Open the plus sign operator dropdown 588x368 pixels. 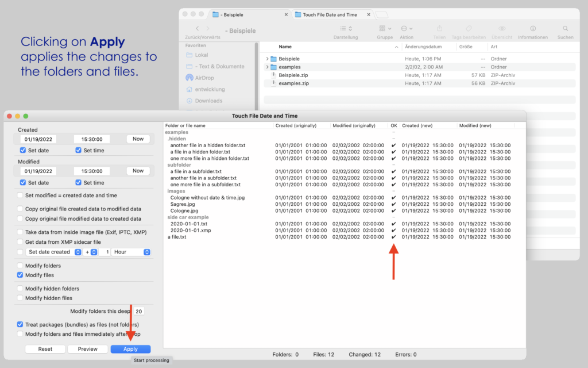[x=91, y=252]
